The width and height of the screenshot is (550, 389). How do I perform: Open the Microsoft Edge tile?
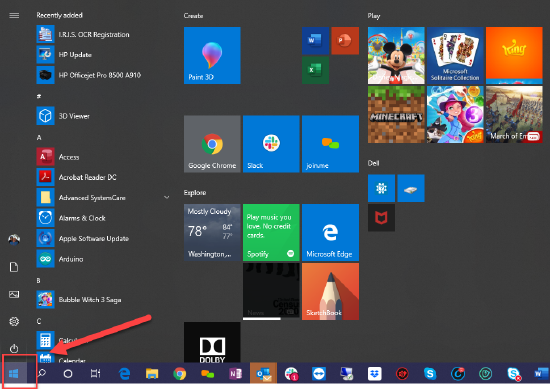[x=330, y=233]
